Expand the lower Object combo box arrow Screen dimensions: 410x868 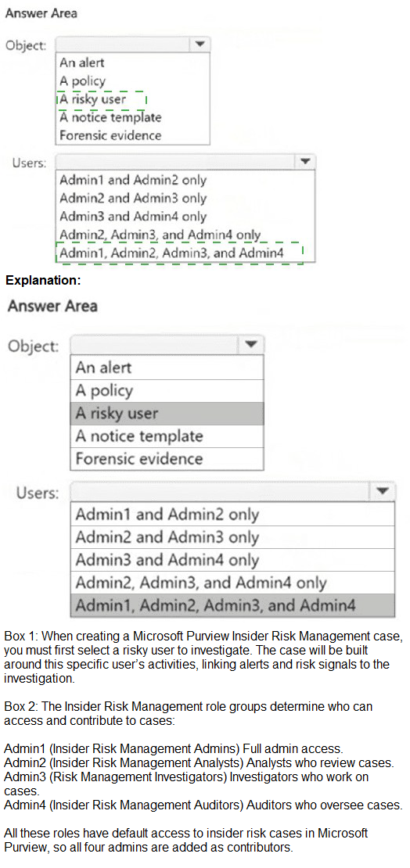pyautogui.click(x=251, y=345)
